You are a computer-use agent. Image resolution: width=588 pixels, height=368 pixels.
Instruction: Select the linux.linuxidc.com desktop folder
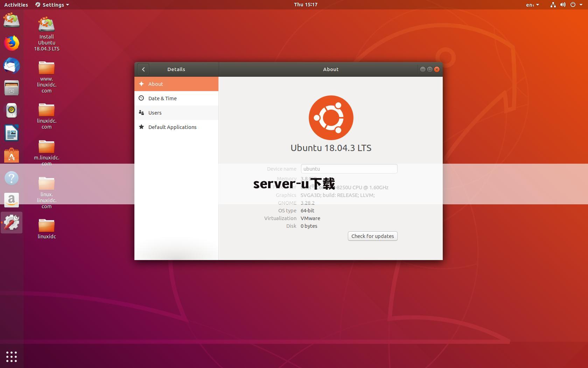[x=47, y=193]
